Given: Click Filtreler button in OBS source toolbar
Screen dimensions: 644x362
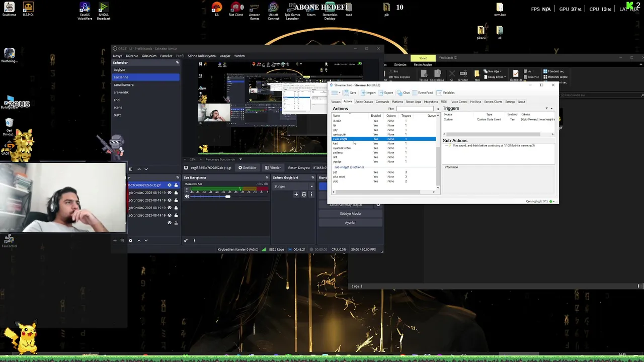Looking at the screenshot, I should coord(273,167).
